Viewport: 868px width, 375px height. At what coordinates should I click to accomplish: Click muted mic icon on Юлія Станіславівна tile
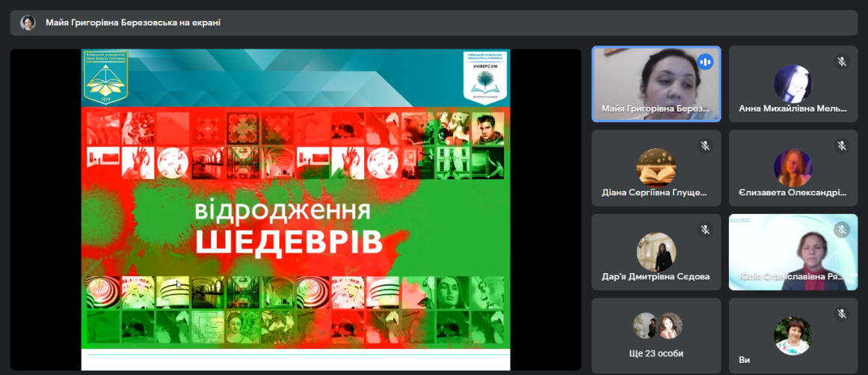(x=842, y=229)
